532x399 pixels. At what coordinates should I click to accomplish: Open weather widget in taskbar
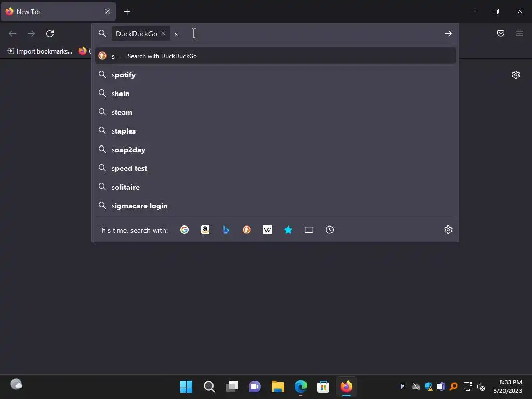pos(16,384)
